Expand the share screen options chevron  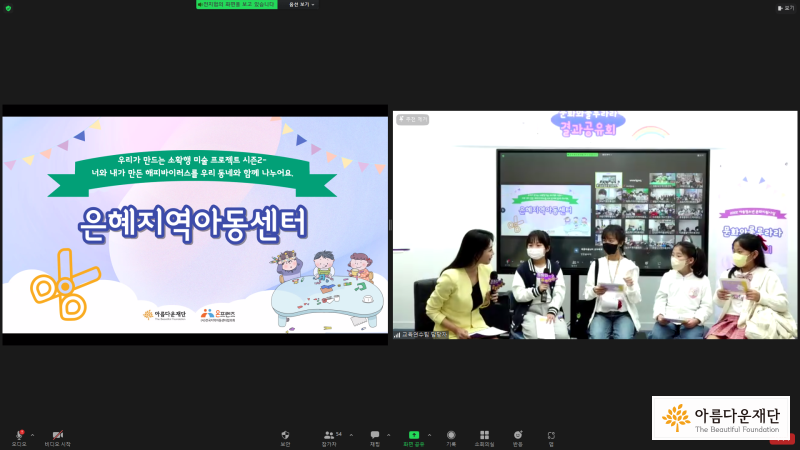click(x=429, y=435)
